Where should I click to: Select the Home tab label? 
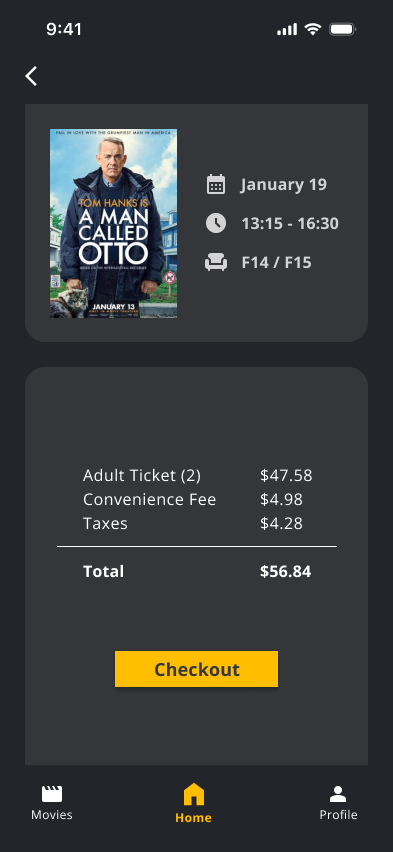194,817
